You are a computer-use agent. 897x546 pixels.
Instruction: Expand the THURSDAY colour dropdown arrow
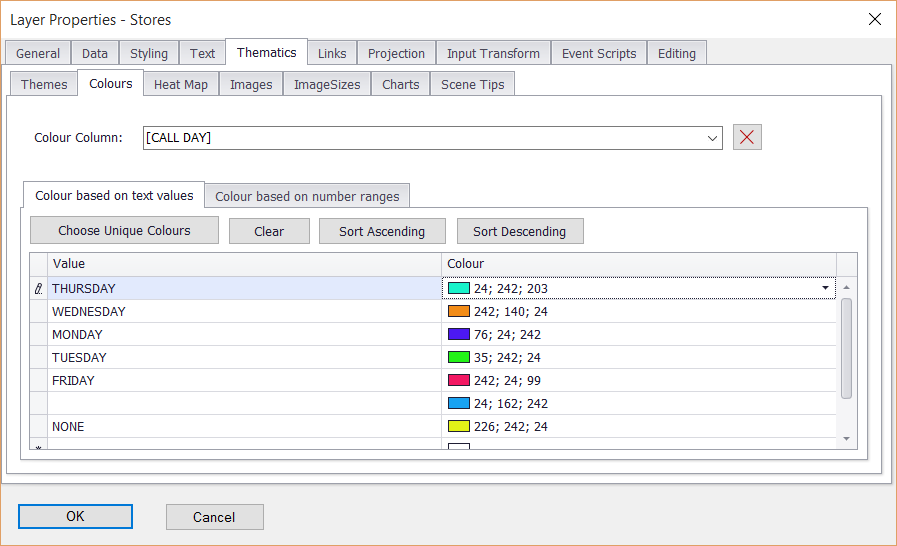coord(826,289)
